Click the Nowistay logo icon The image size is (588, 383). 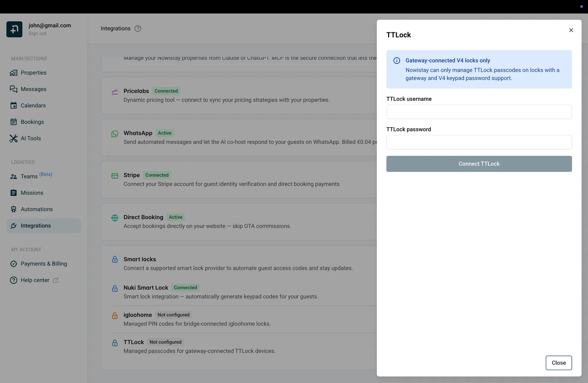click(x=14, y=29)
